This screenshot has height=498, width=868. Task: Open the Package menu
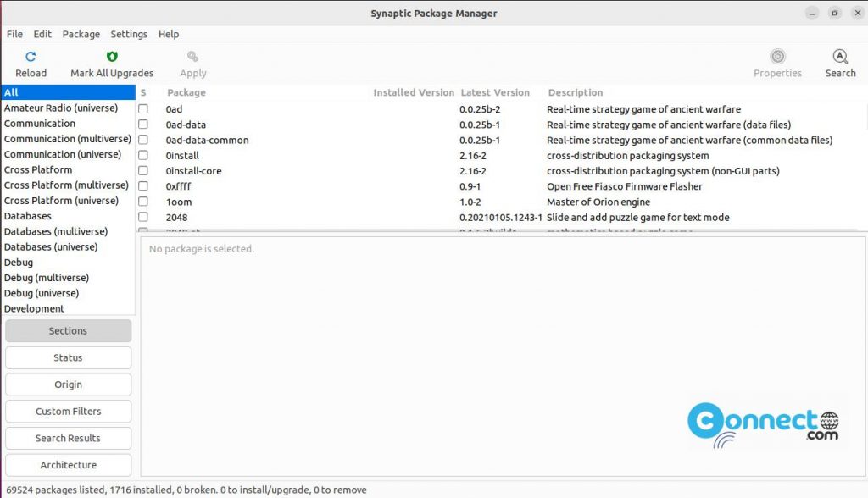pos(81,34)
